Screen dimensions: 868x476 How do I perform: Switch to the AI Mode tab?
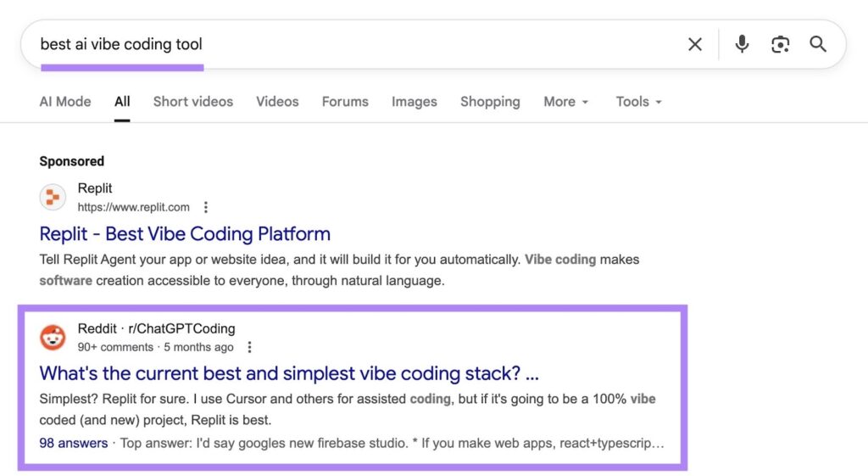65,102
